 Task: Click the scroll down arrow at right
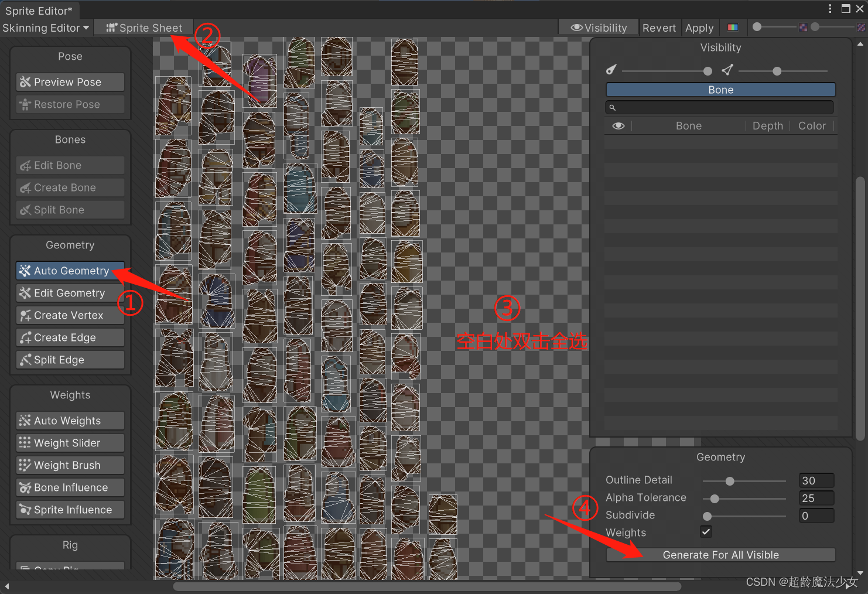(x=860, y=573)
